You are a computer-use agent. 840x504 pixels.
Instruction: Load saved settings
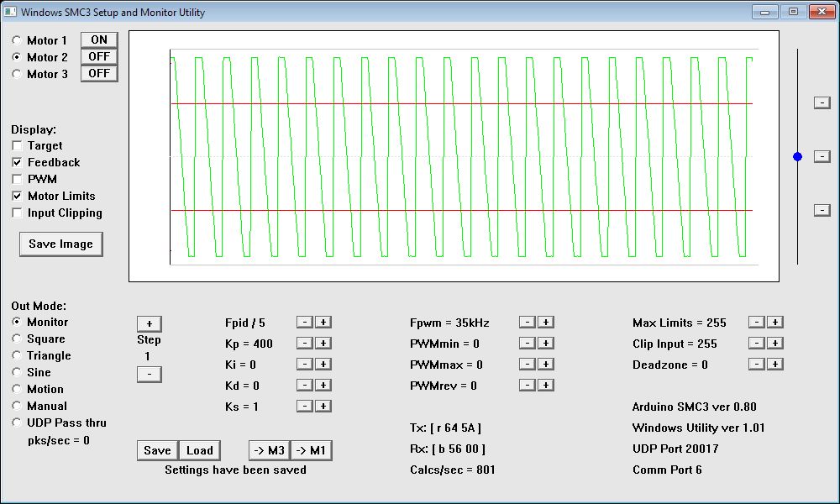click(199, 451)
